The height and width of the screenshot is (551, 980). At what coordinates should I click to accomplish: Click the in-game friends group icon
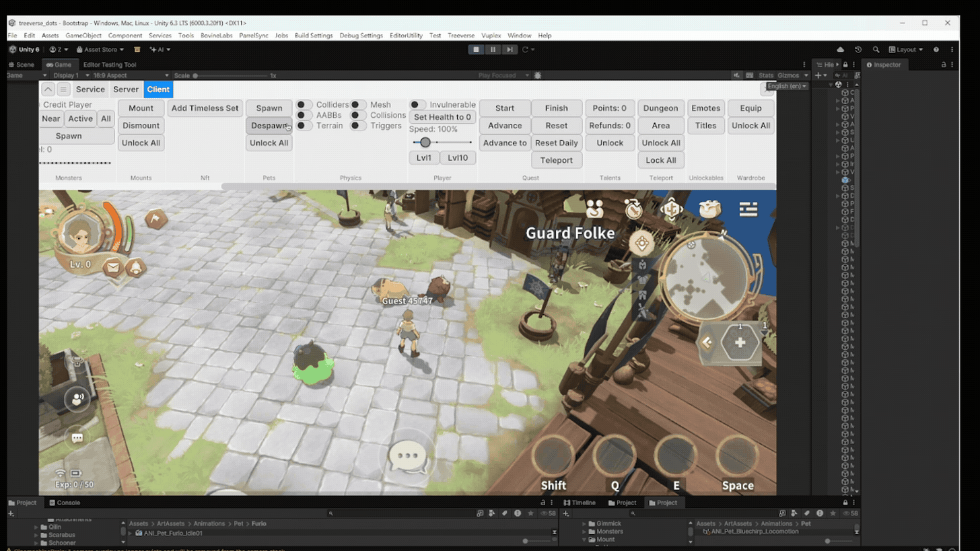(594, 209)
